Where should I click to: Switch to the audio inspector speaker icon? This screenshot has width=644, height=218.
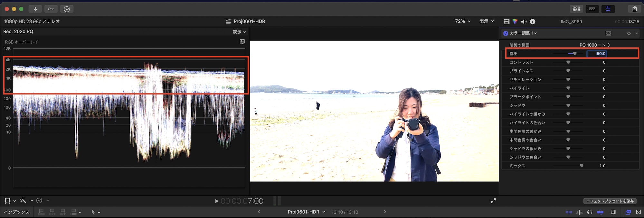[524, 22]
